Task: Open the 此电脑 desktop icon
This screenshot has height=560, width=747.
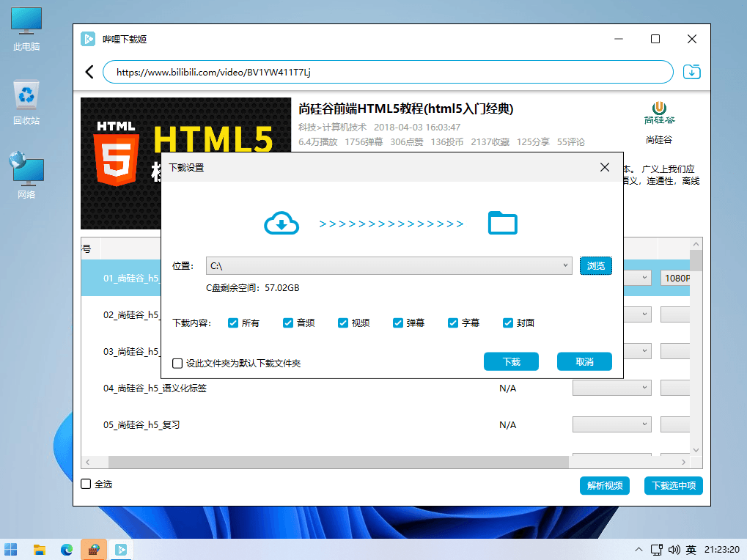Action: (x=26, y=29)
